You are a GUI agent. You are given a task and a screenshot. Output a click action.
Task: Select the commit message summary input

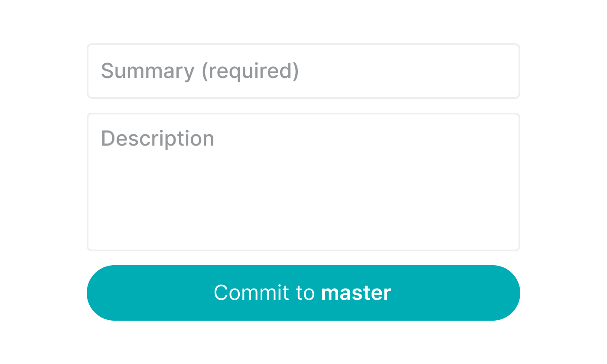(303, 71)
